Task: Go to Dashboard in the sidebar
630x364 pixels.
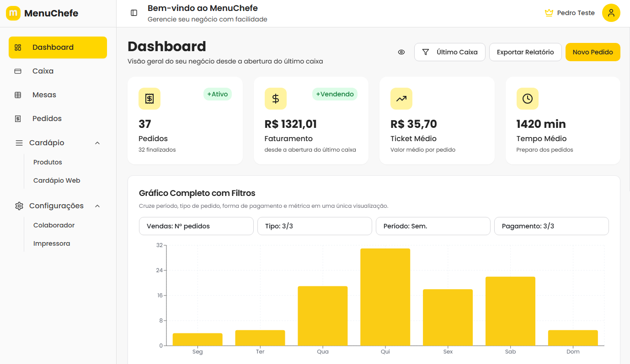Action: [58, 47]
